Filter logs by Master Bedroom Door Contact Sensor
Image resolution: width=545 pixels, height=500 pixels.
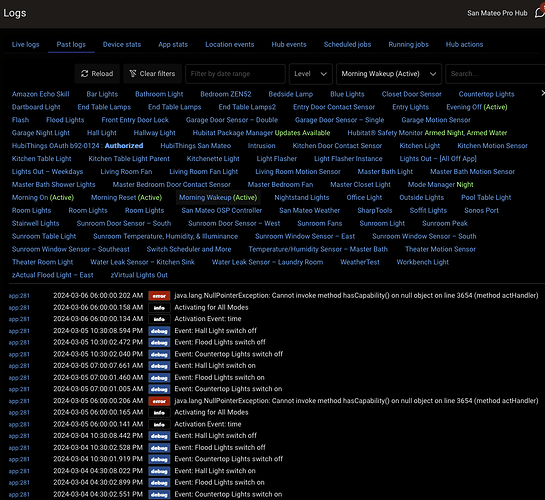171,185
